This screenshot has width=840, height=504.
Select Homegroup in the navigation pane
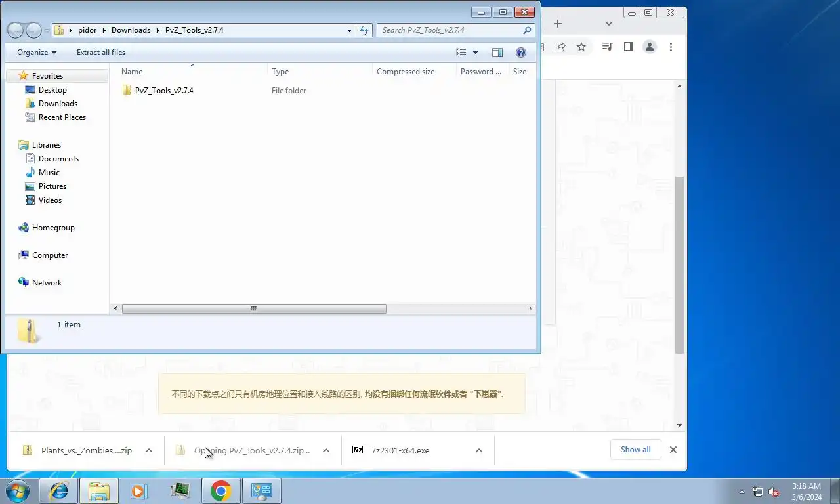[x=53, y=228]
